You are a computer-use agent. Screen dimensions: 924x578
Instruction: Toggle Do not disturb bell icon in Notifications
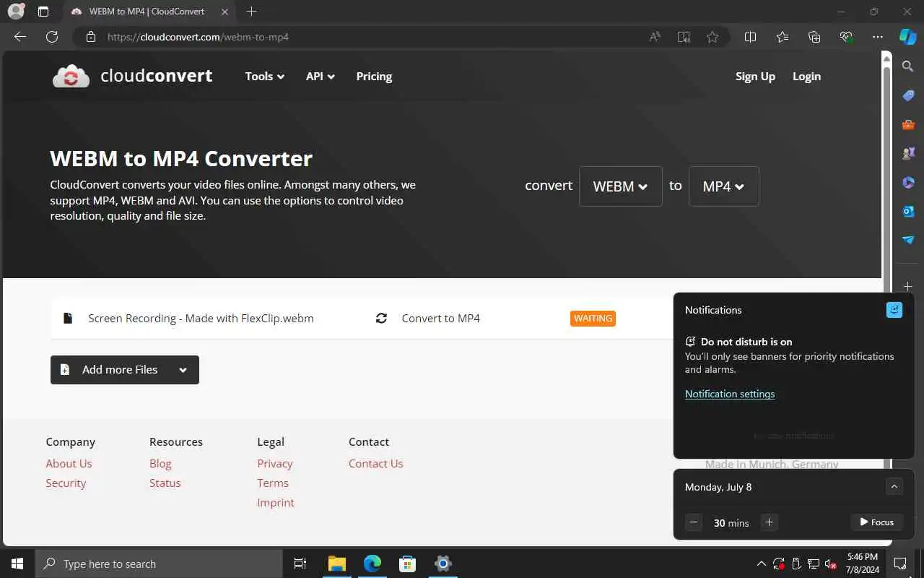click(894, 310)
